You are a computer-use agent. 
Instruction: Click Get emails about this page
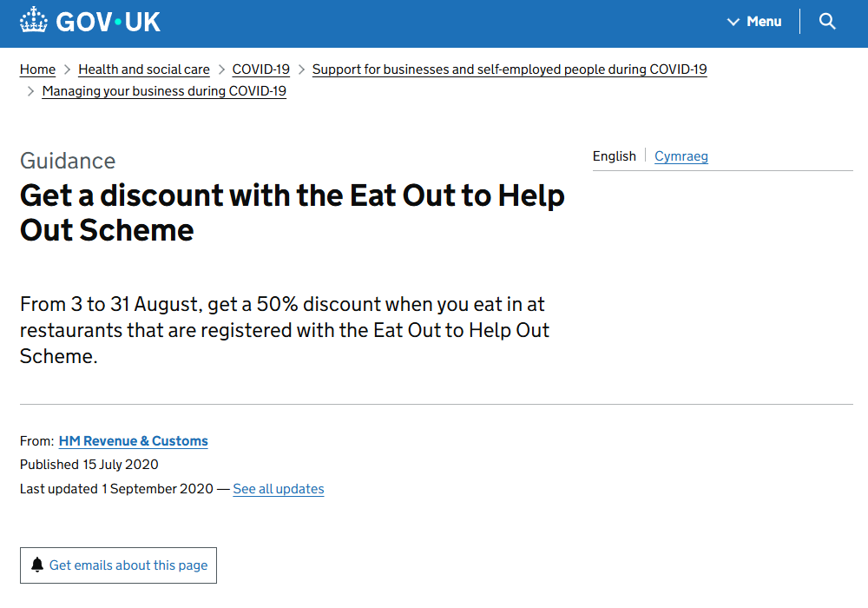click(118, 565)
